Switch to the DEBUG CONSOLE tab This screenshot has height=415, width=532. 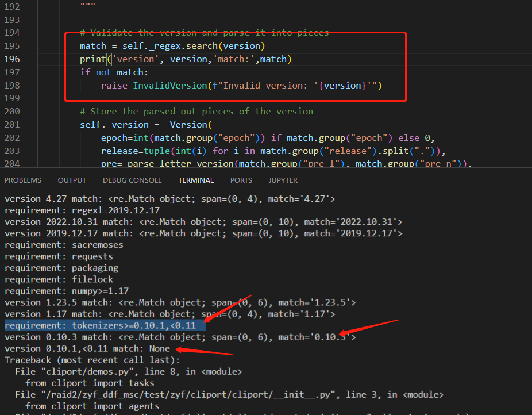click(x=132, y=180)
